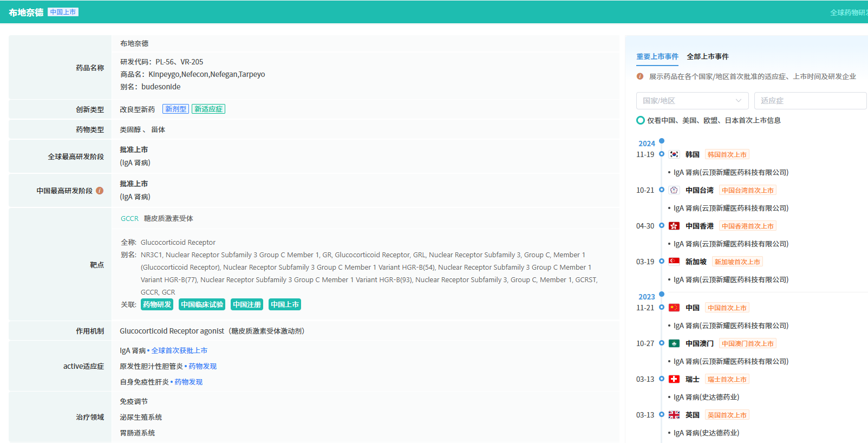Click the 新适应症 tag
Viewport: 868px width, 443px height.
pos(208,109)
